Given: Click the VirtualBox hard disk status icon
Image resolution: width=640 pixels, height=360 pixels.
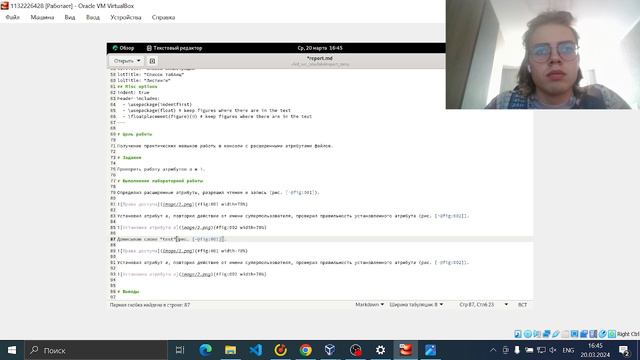Looking at the screenshot, I should click(x=518, y=334).
